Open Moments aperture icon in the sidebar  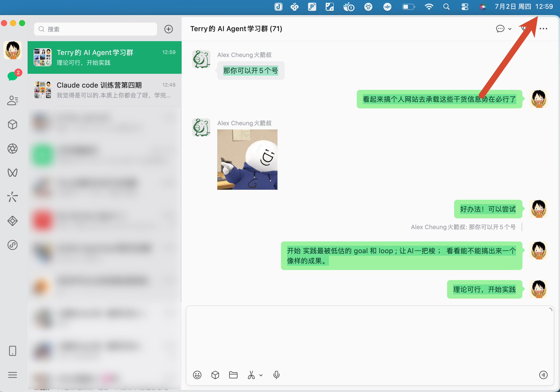pyautogui.click(x=13, y=149)
